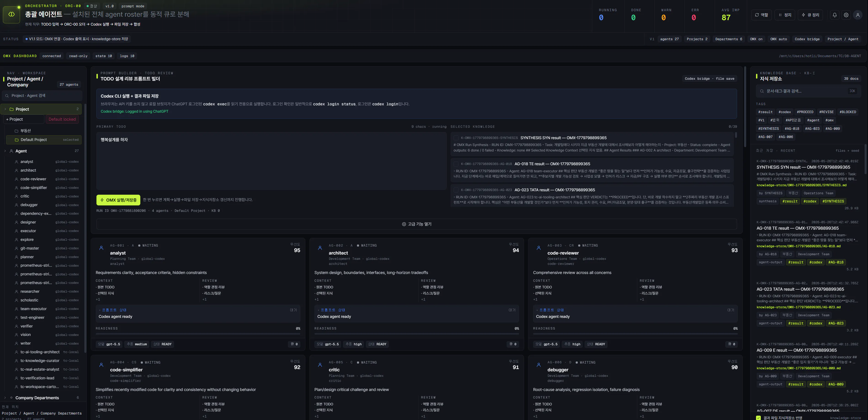The width and height of the screenshot is (868, 420).
Task: Click the OMX 실행/저장중 run button
Action: [118, 200]
